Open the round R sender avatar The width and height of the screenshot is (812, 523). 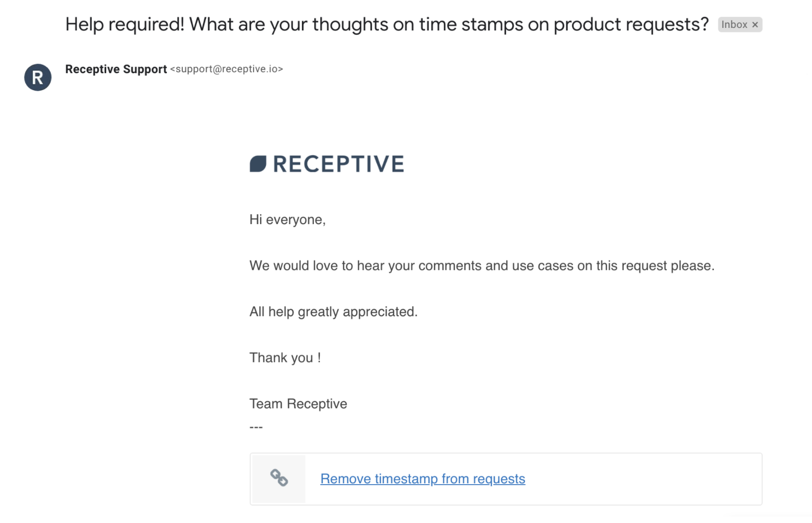click(38, 77)
